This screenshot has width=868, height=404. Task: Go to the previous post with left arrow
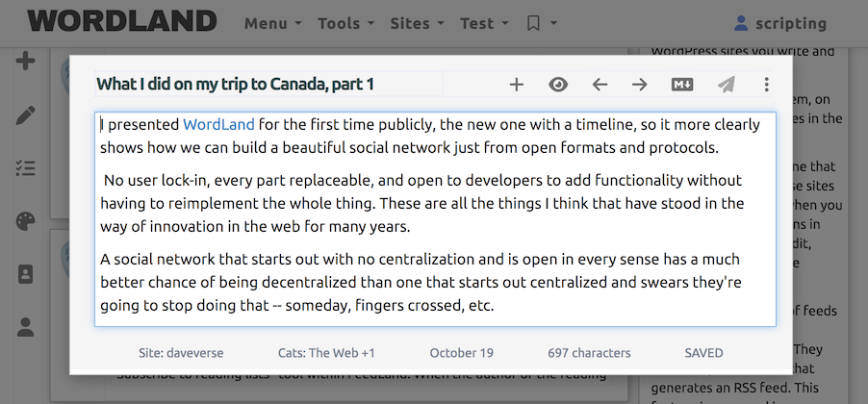click(600, 85)
